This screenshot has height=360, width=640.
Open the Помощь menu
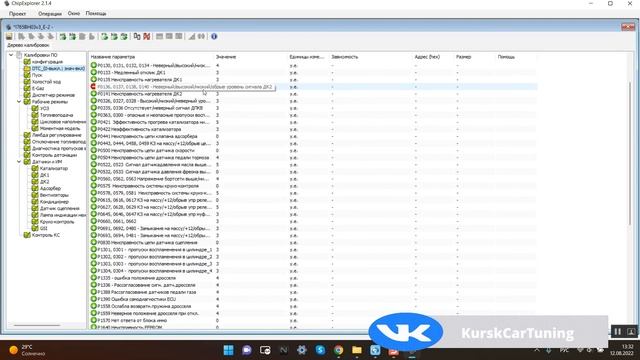tap(96, 13)
